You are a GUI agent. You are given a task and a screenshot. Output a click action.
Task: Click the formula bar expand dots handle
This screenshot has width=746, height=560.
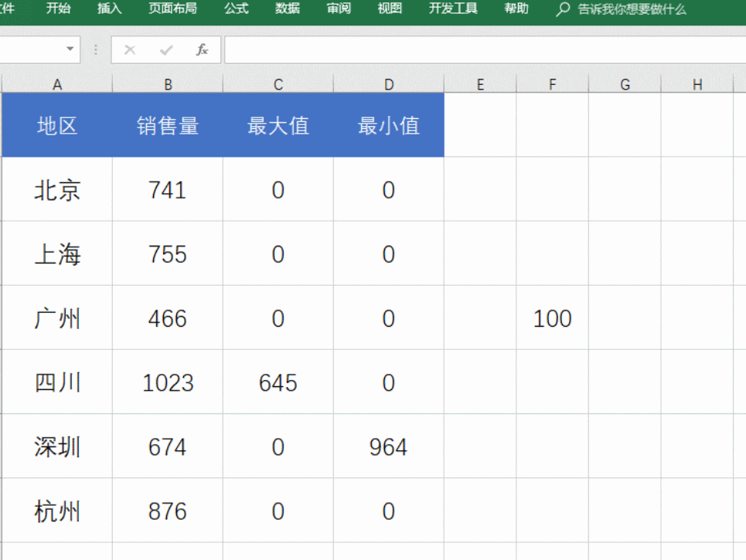click(96, 50)
